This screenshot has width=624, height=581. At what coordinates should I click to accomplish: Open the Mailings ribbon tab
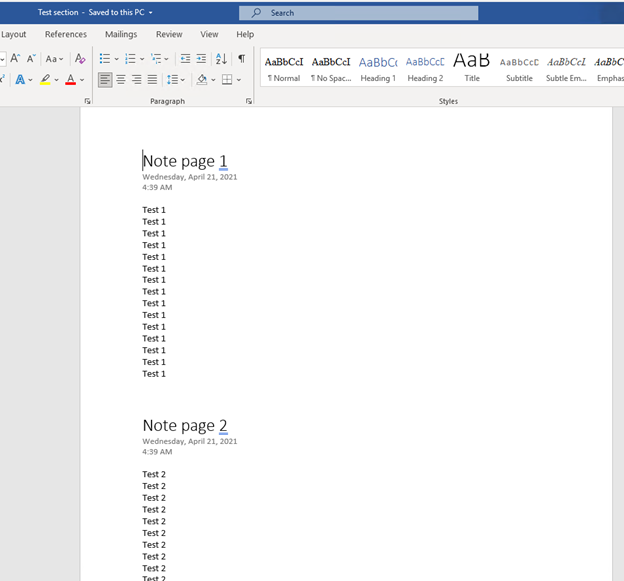(121, 35)
